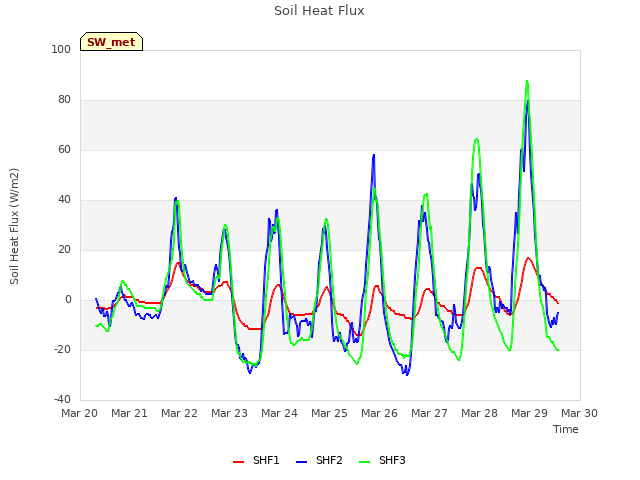Click the Mar 25 x-axis label
The image size is (640, 480).
pyautogui.click(x=329, y=413)
